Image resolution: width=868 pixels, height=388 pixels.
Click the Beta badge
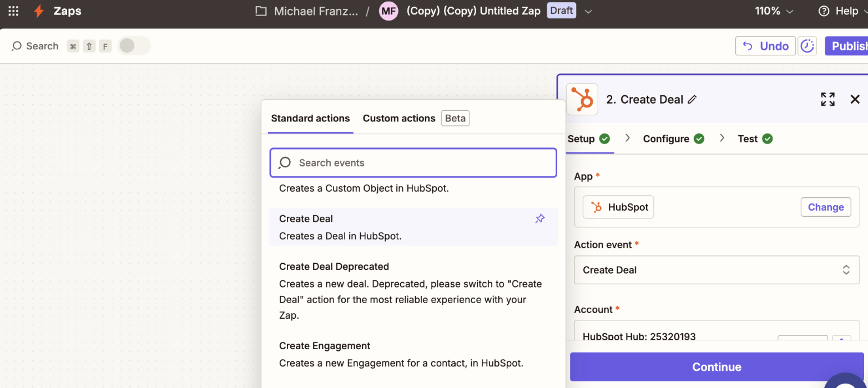click(x=455, y=118)
